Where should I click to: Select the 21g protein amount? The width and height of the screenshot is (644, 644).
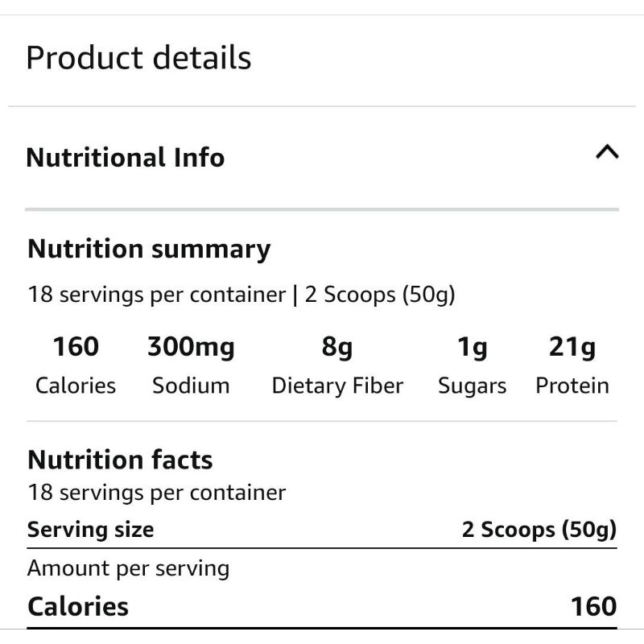pos(572,347)
